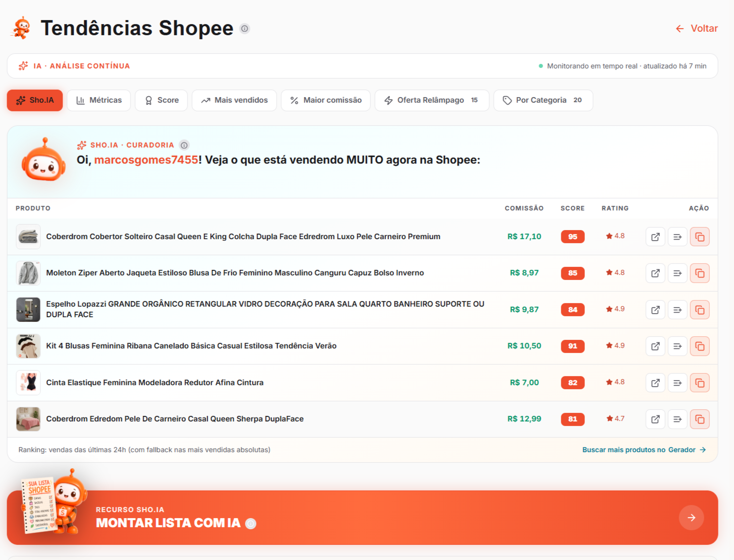Open external link for Coberdrom Edredom row

click(x=655, y=419)
